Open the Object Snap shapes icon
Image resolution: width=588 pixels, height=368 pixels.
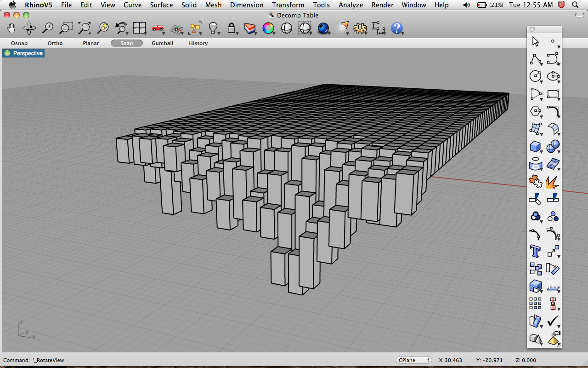pos(195,28)
